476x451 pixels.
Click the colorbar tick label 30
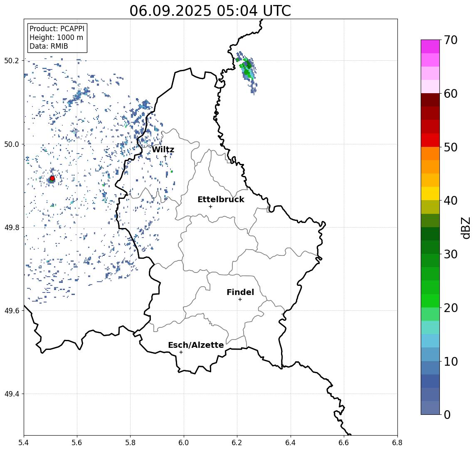point(451,254)
